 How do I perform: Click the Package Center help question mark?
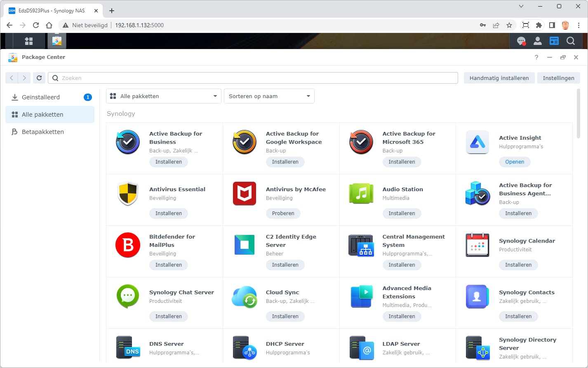[536, 57]
